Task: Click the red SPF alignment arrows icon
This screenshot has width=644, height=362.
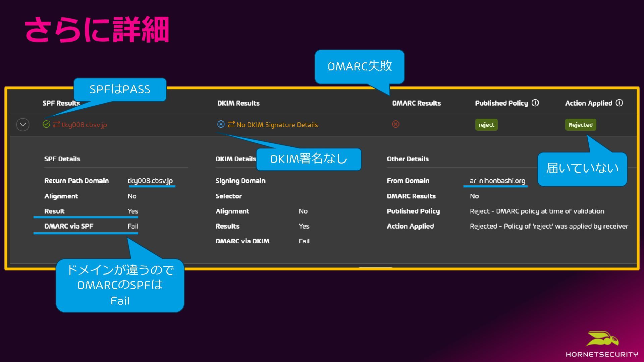Action: pos(56,124)
